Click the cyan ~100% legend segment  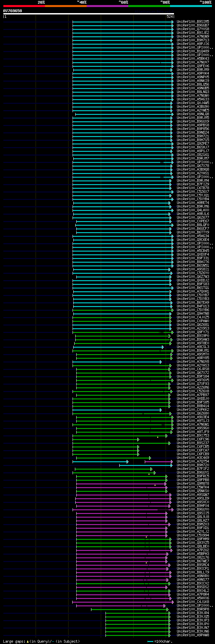(x=190, y=6)
